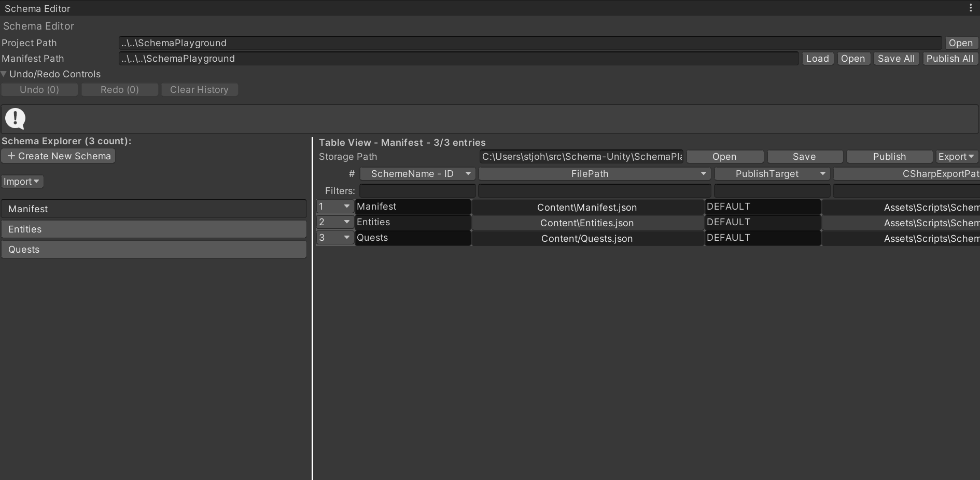
Task: Click Clear History
Action: click(199, 89)
